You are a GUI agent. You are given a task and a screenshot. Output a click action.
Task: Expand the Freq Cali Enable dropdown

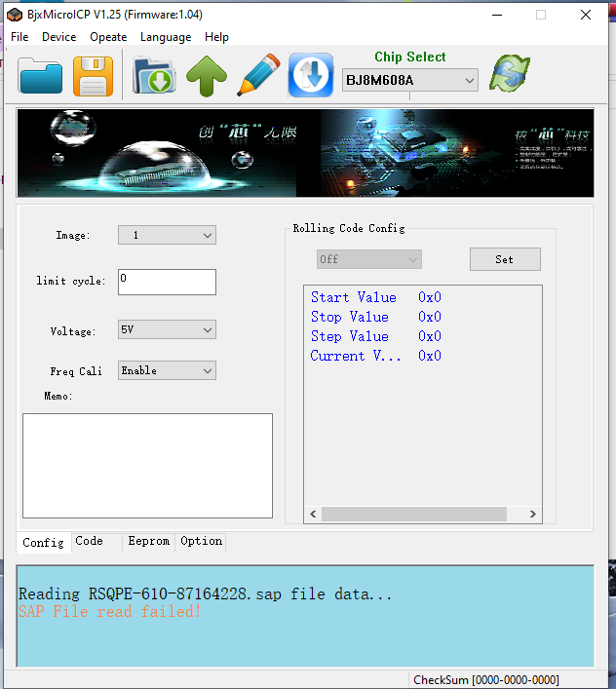[167, 370]
